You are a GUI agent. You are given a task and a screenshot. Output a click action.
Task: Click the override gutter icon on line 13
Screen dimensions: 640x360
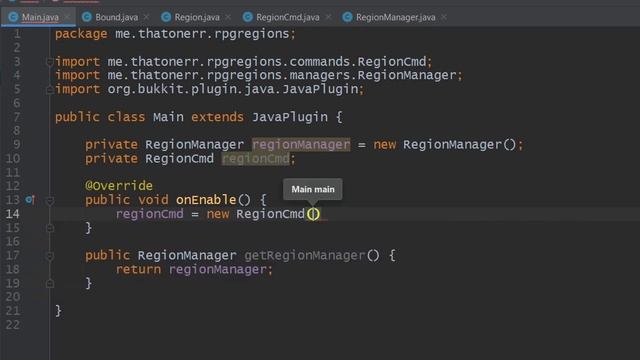(x=30, y=200)
